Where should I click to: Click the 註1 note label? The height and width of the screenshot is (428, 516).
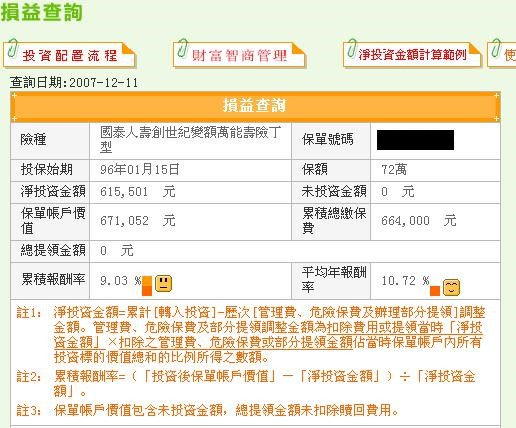point(29,313)
